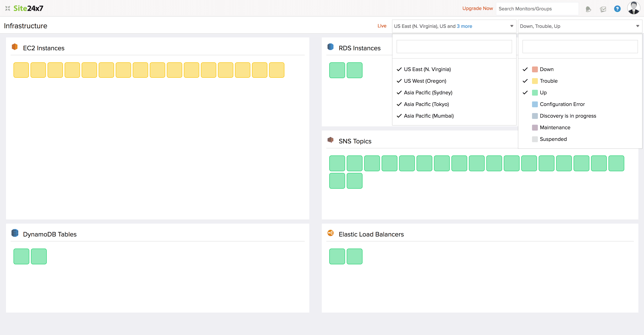
Task: Select the second Elastic Load Balancer tile
Action: point(354,256)
